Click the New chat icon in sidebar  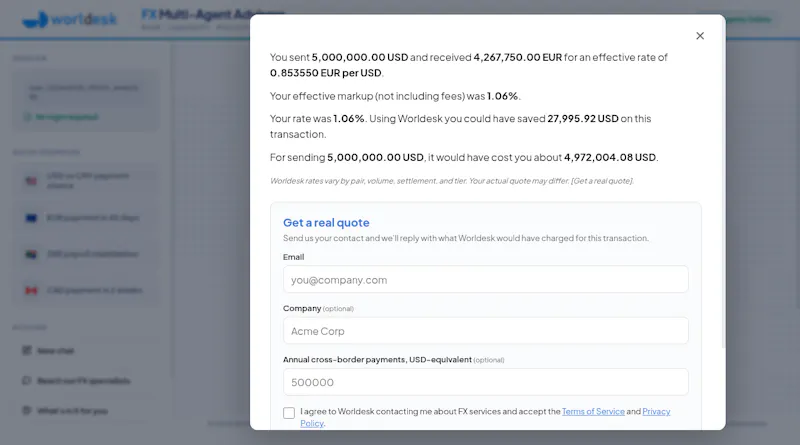point(27,351)
